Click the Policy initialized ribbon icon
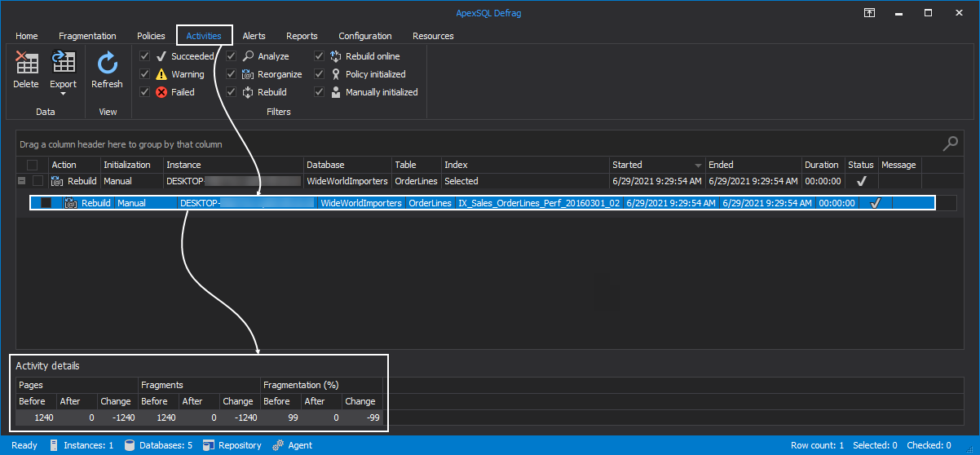The height and width of the screenshot is (455, 980). (x=337, y=74)
